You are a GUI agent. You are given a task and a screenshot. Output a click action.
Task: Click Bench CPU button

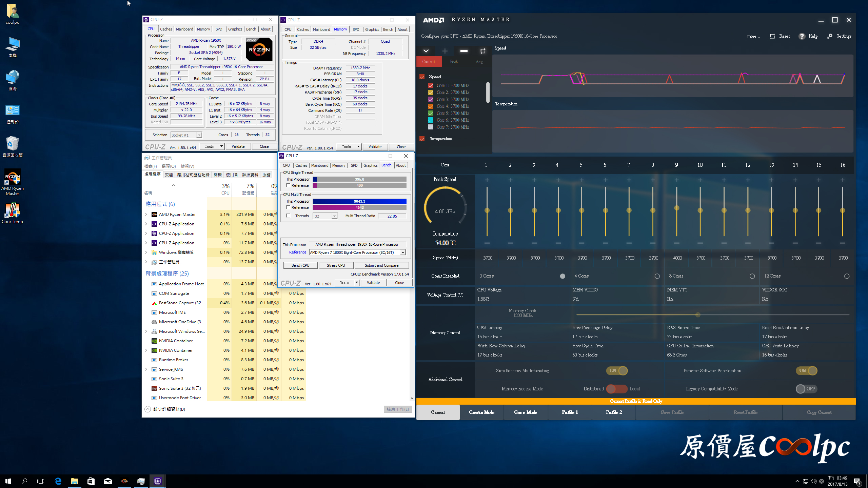pyautogui.click(x=300, y=265)
